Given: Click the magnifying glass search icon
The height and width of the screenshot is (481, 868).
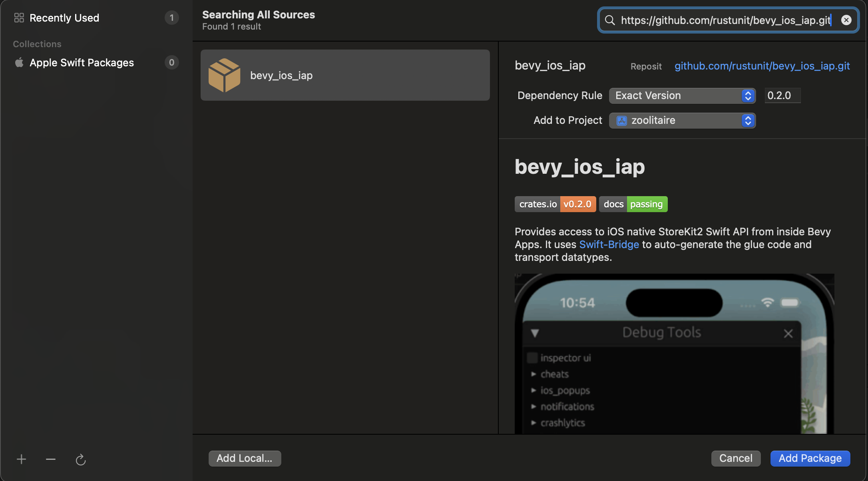Looking at the screenshot, I should coord(610,20).
